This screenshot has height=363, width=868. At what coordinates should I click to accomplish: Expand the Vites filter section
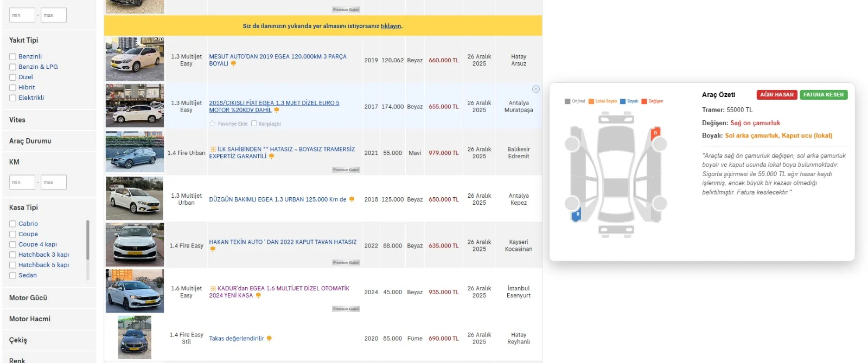point(17,120)
